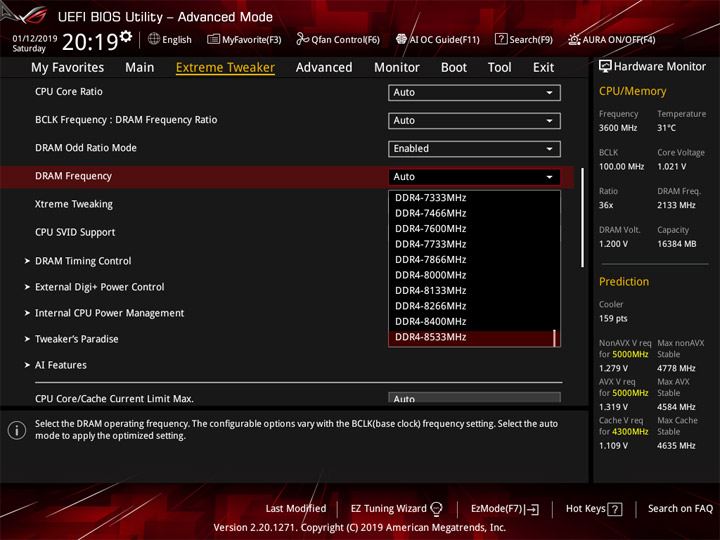Click Cooler 159 pts value
Screen dimensions: 720x540
[x=613, y=319]
